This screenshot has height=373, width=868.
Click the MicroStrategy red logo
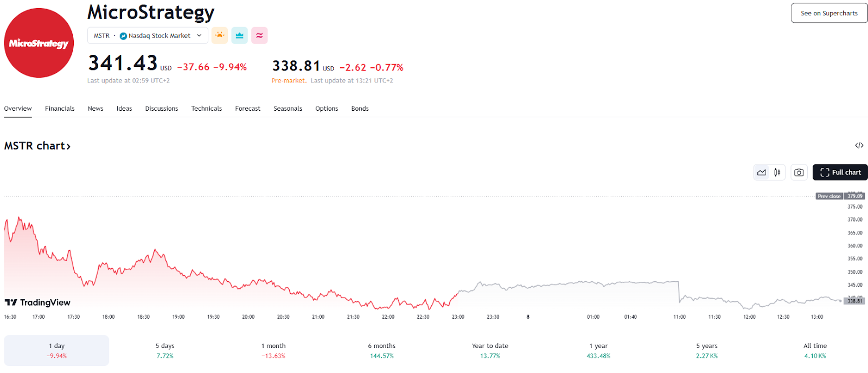click(39, 43)
